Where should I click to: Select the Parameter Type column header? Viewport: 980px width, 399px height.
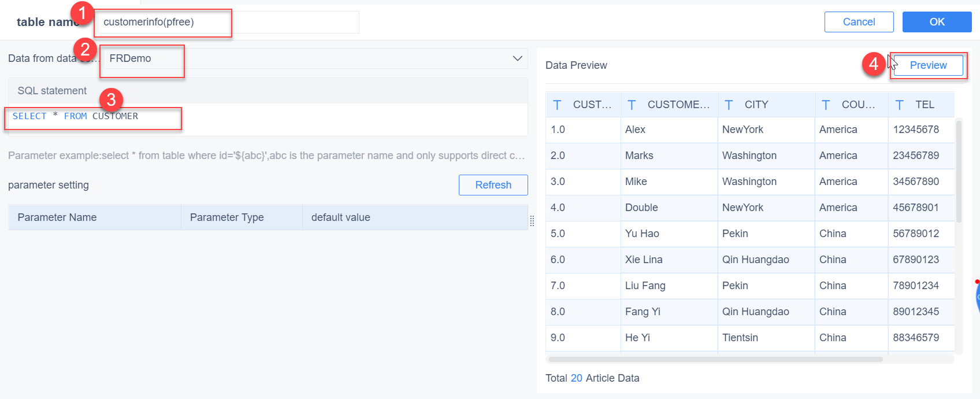242,217
